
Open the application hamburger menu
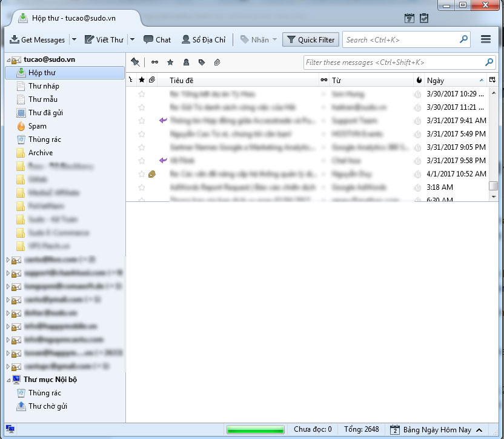point(486,39)
